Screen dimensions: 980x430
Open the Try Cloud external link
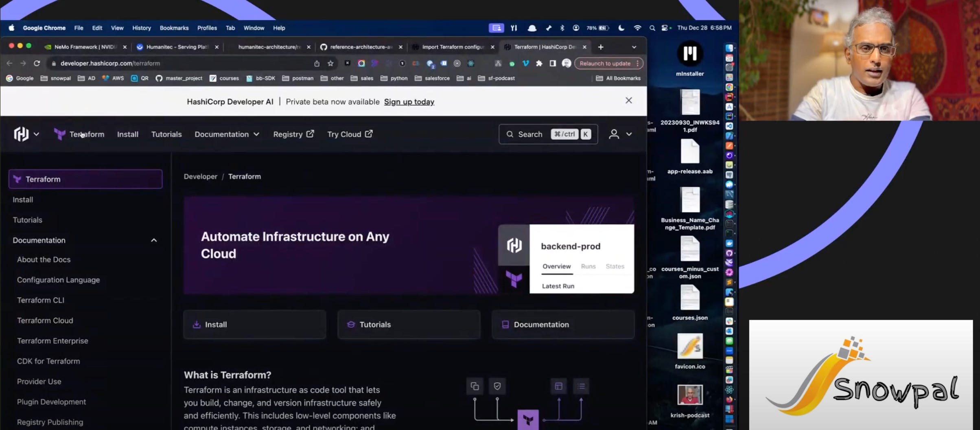350,134
